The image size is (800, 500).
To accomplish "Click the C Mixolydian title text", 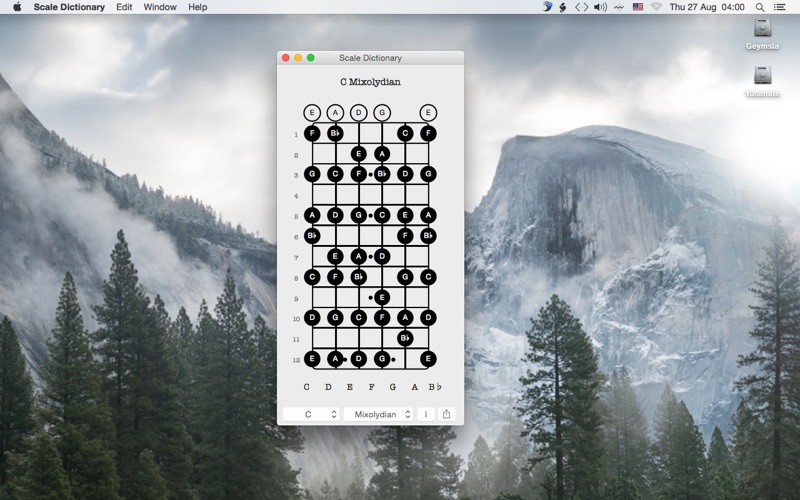I will tap(370, 82).
